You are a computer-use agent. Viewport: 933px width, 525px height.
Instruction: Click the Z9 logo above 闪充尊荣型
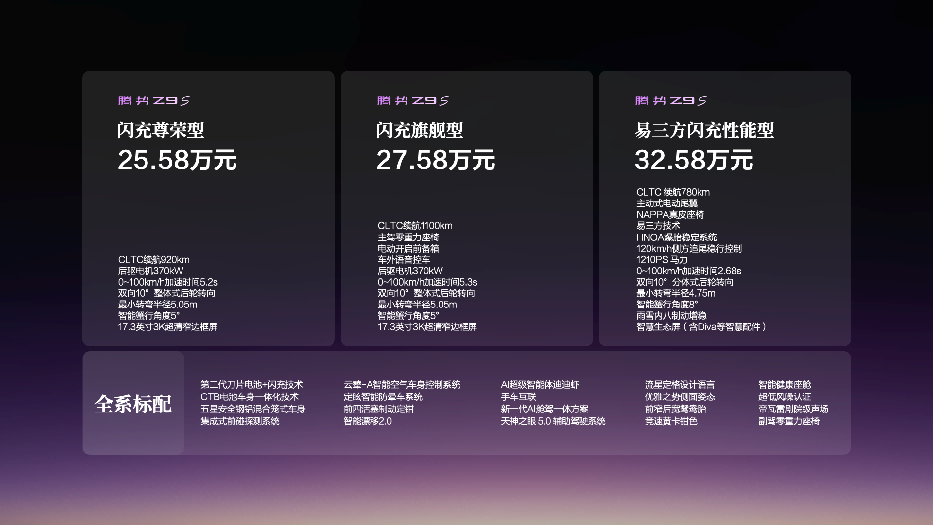154,101
